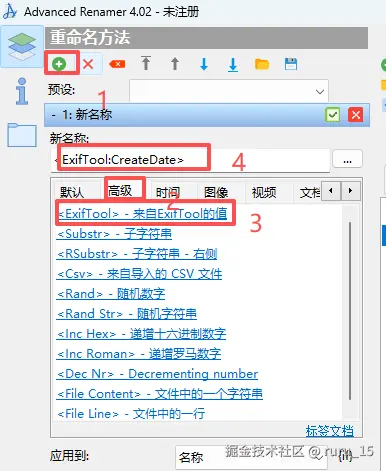Insert the <Inc Hex> tag link
This screenshot has width=386, height=471.
(142, 334)
